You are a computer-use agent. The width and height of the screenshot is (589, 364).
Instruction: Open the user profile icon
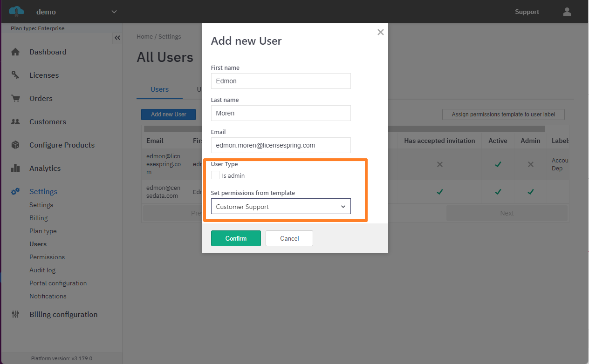567,12
